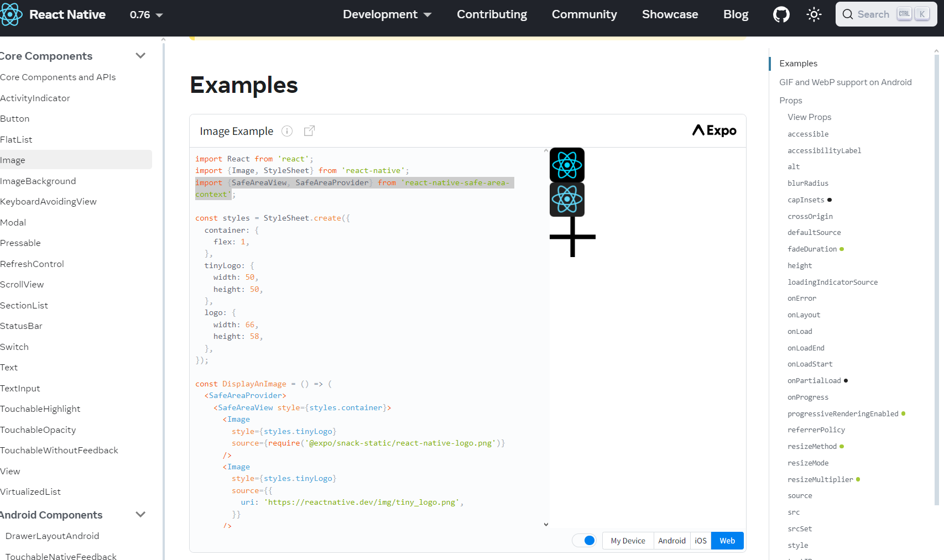Toggle the blue preview switch
Screen dimensions: 944x560
click(x=584, y=541)
